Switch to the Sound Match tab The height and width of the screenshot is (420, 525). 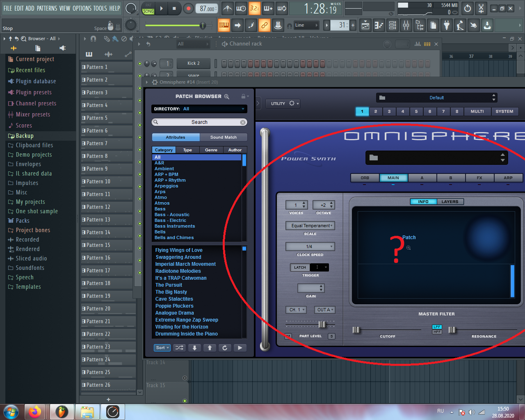pyautogui.click(x=224, y=137)
